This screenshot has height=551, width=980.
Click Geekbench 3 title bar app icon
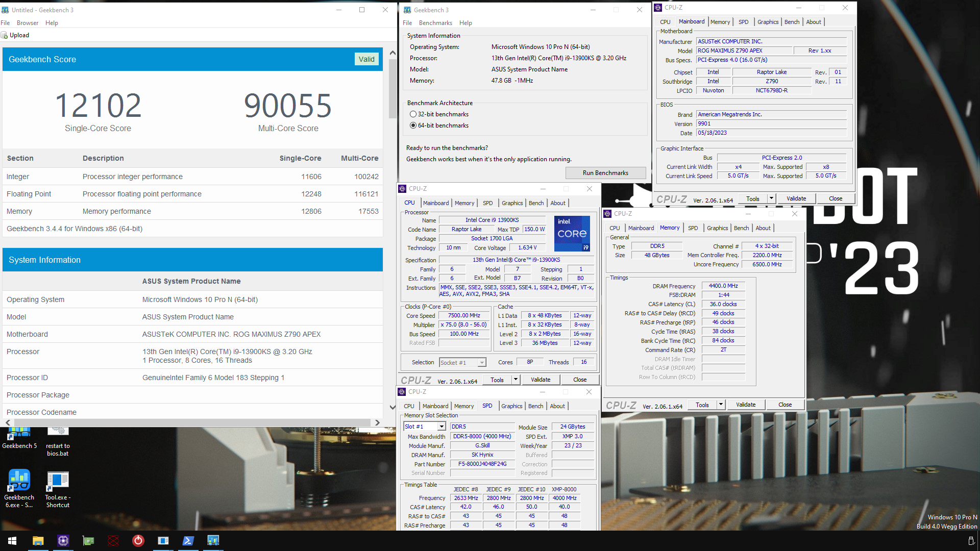pos(407,10)
